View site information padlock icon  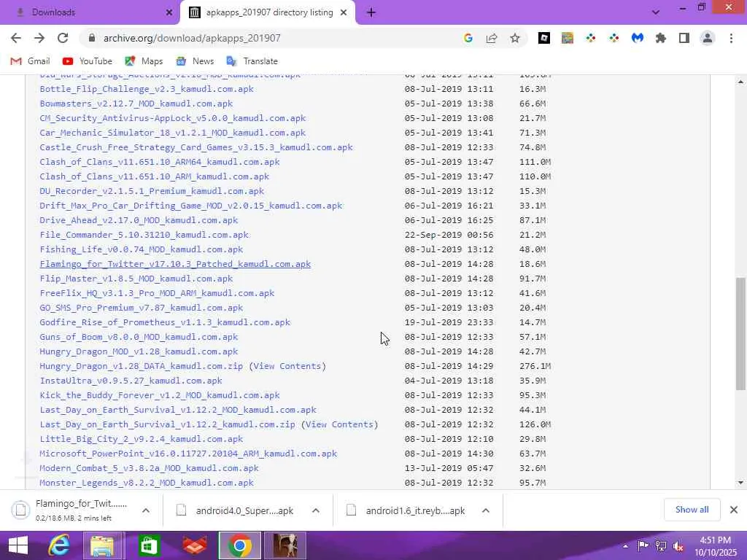coord(92,38)
